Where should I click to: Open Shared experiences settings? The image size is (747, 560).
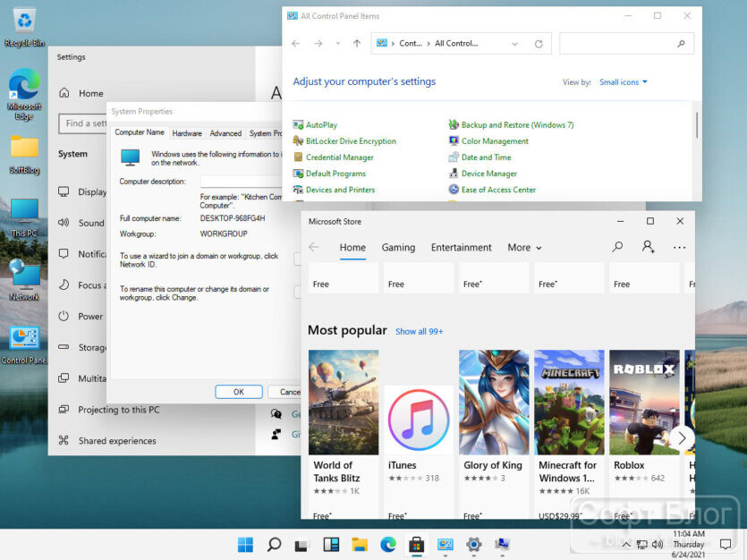[107, 440]
